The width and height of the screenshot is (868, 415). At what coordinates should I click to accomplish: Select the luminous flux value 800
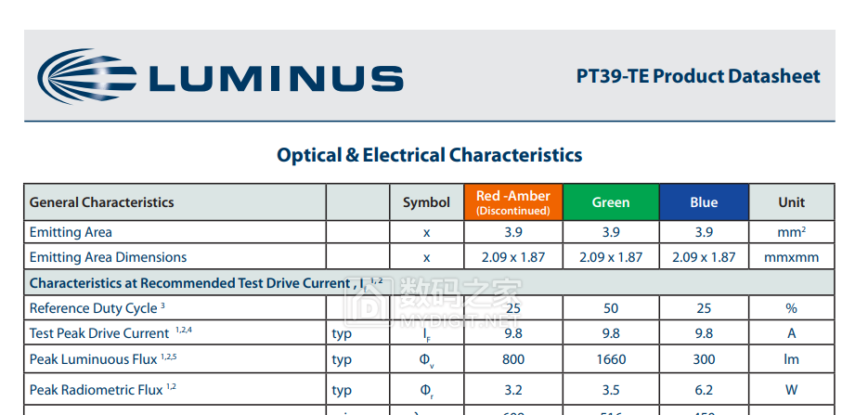click(513, 359)
